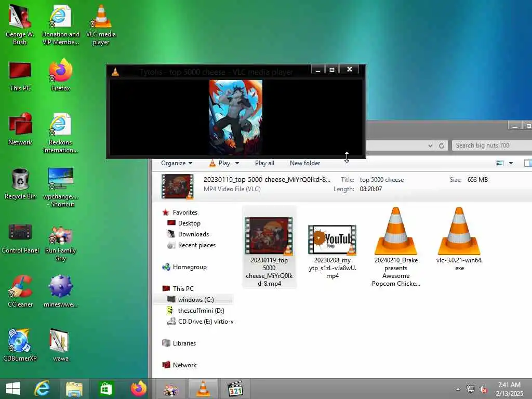Image resolution: width=532 pixels, height=399 pixels.
Task: Select Drake presents Awesome Popcorn Chicken file
Action: pos(396,248)
